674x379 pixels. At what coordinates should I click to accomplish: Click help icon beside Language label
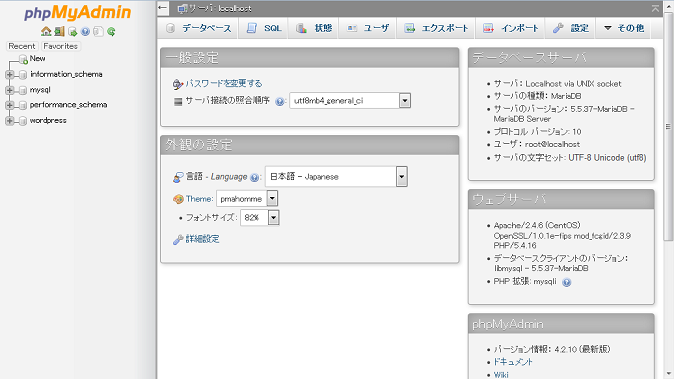(x=254, y=177)
